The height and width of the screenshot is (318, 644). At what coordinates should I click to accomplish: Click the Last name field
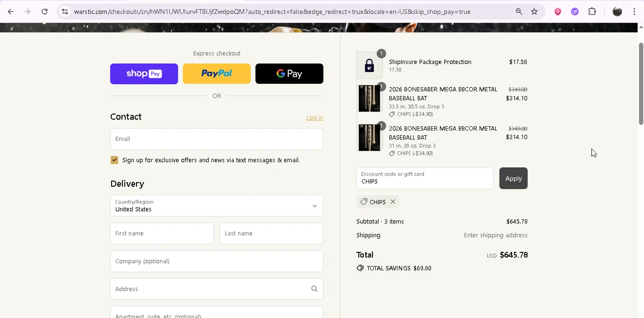click(271, 233)
